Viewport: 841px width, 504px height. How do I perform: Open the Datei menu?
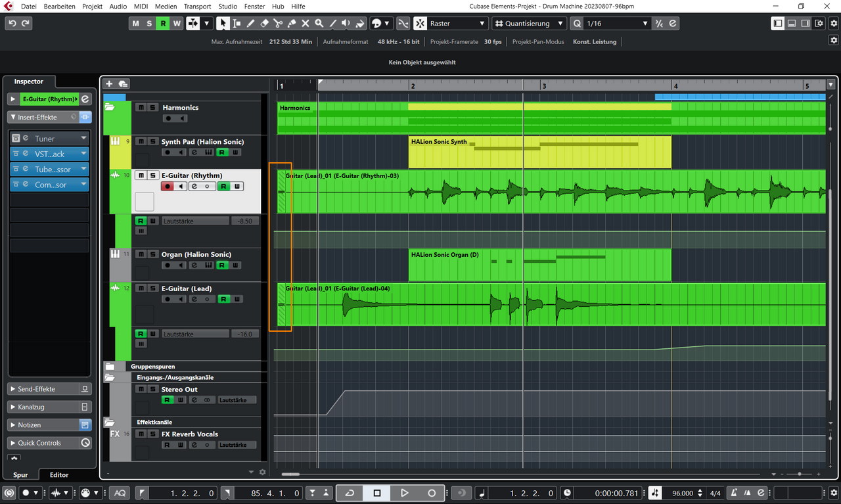point(28,6)
